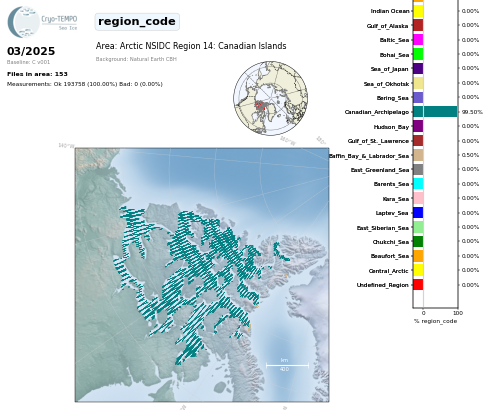Click the Bohai_Sea green swatch
The height and width of the screenshot is (410, 492).
(418, 54)
